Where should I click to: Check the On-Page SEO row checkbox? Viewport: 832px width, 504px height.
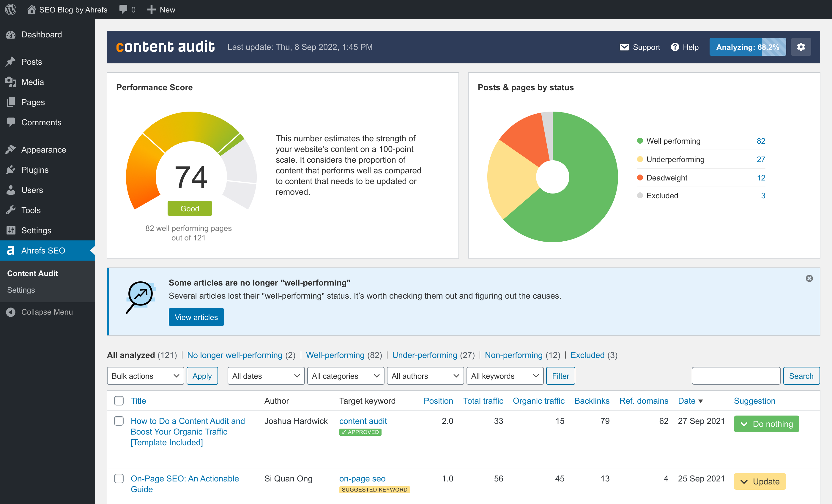119,478
